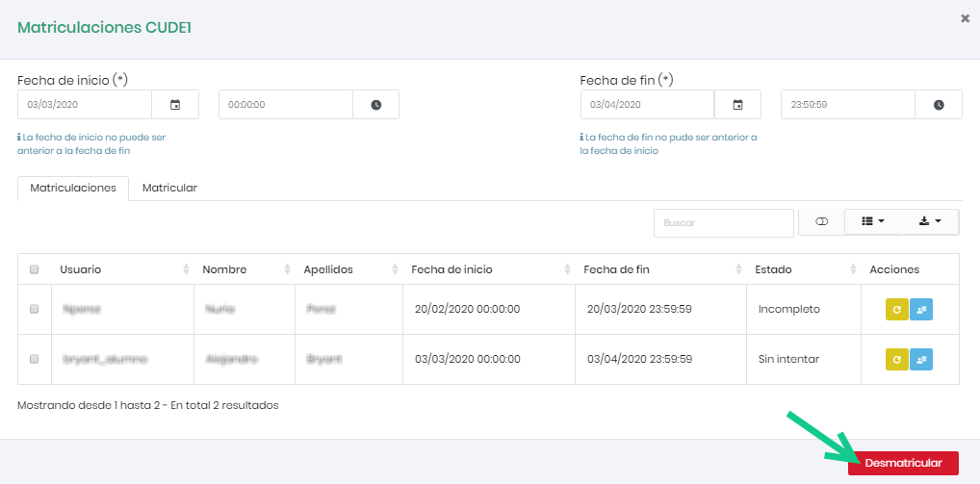Switch to the Matricular tab
This screenshot has height=484, width=980.
point(169,188)
